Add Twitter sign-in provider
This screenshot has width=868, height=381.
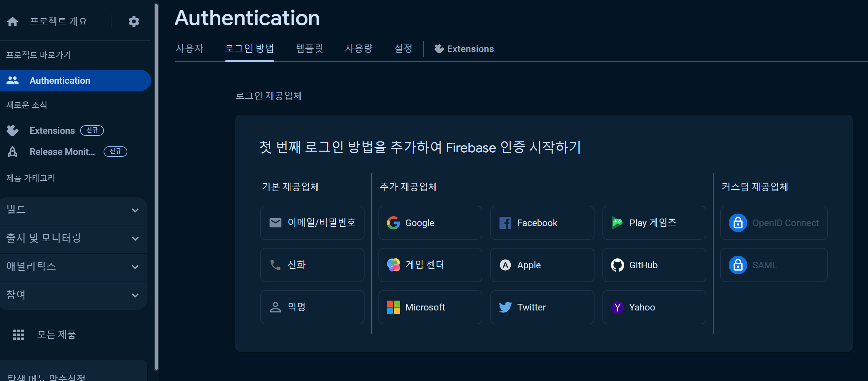(x=542, y=307)
